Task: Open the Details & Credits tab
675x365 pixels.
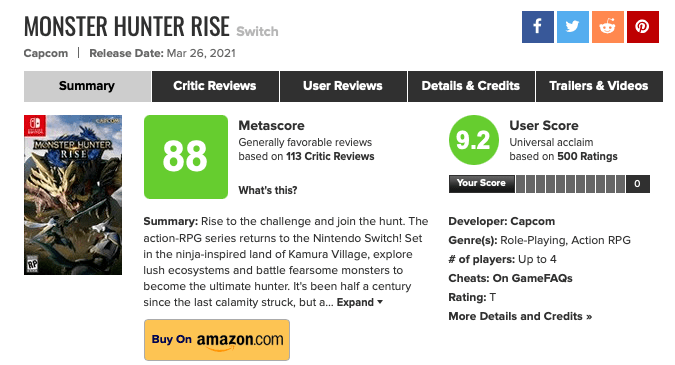Action: pos(471,86)
